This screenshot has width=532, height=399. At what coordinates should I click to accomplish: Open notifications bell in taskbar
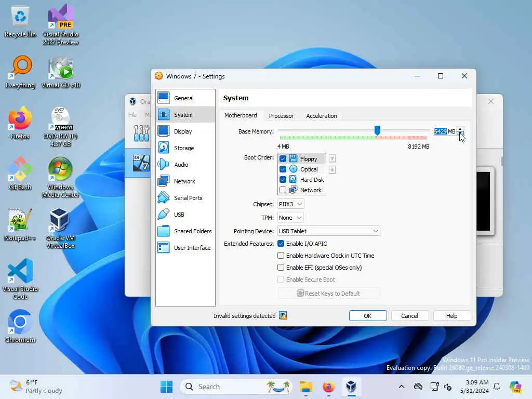coord(497,387)
